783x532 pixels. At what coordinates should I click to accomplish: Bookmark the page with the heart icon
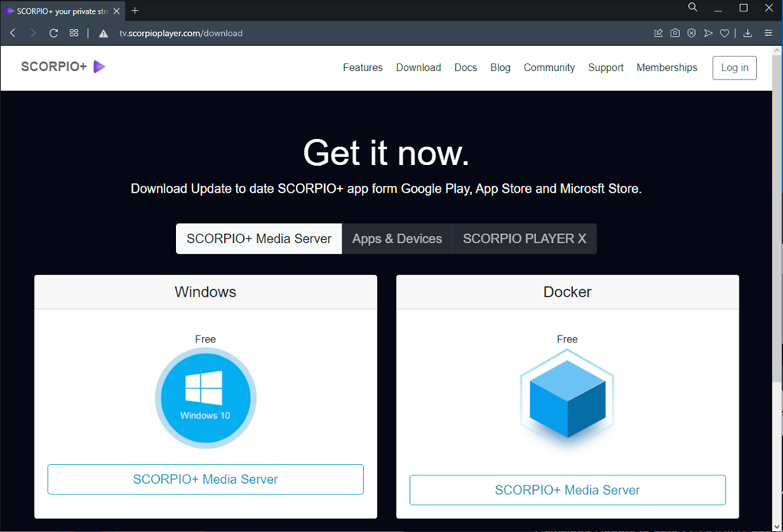tap(725, 33)
